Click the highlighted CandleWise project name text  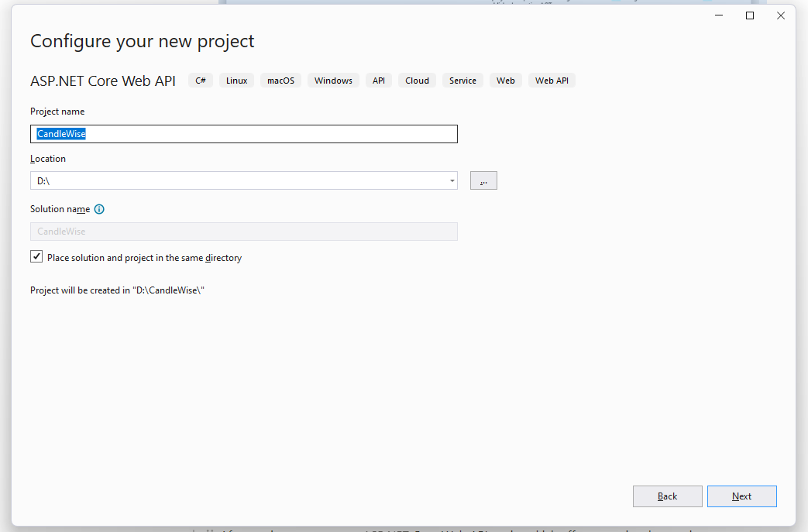click(60, 133)
